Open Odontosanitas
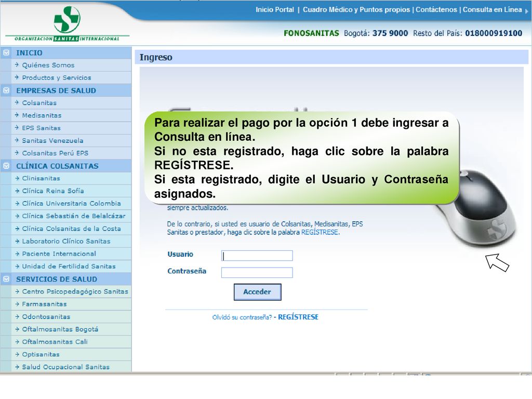Image resolution: width=532 pixels, height=399 pixels. pyautogui.click(x=46, y=316)
